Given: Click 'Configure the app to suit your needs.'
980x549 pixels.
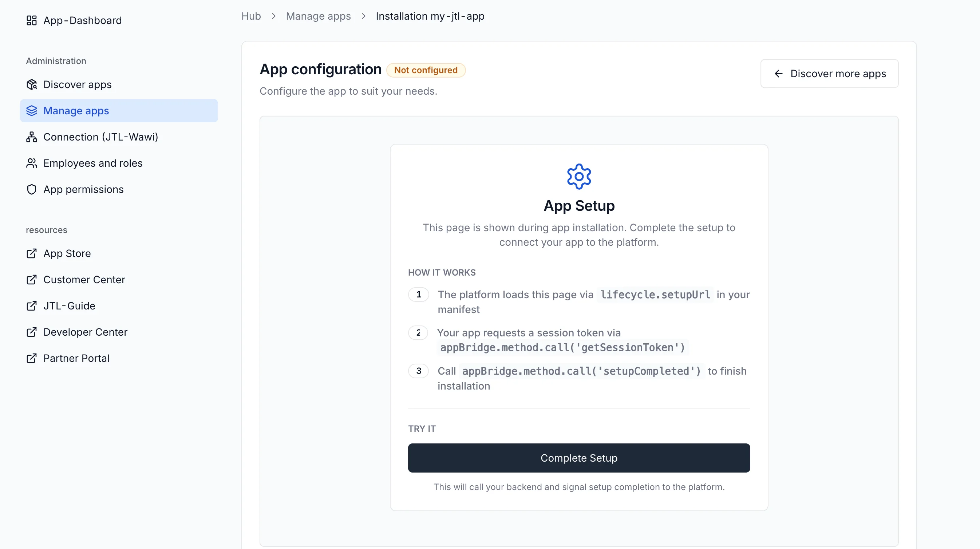Looking at the screenshot, I should pyautogui.click(x=348, y=91).
